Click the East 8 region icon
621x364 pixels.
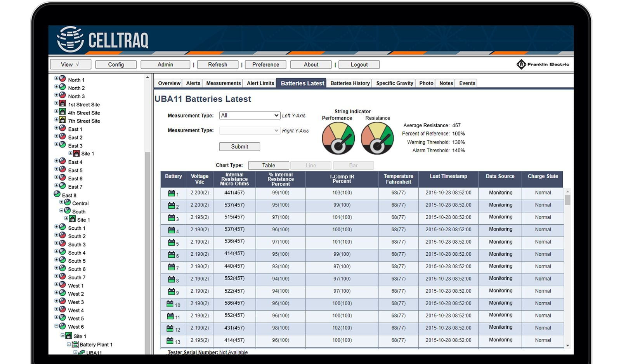pos(57,194)
